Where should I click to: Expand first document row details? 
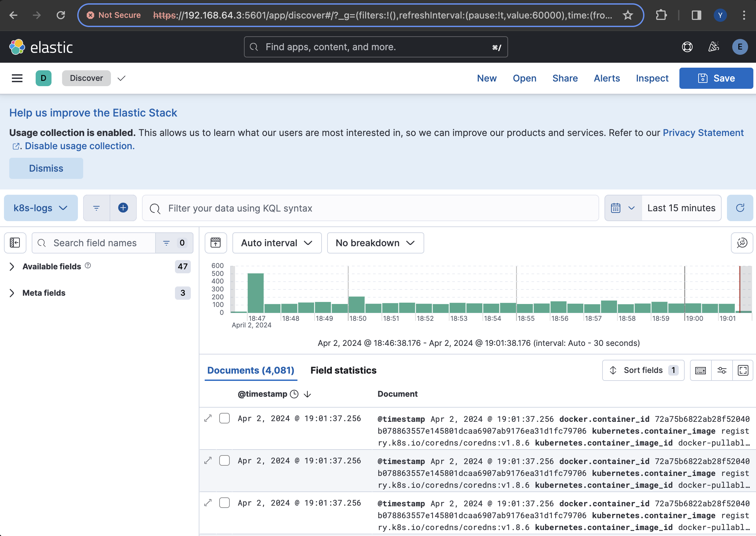point(208,418)
